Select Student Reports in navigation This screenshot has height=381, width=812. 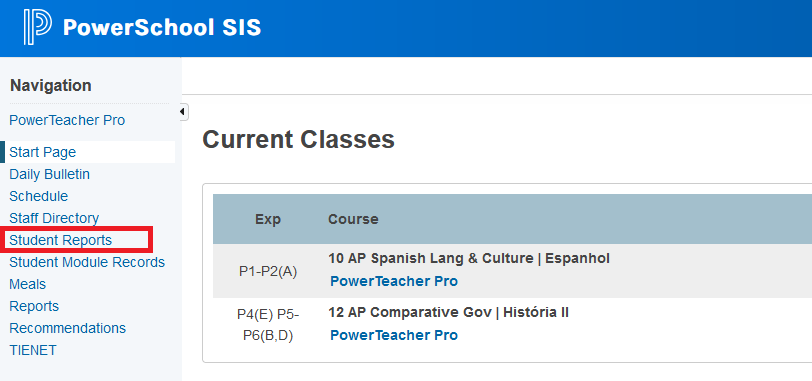tap(61, 240)
